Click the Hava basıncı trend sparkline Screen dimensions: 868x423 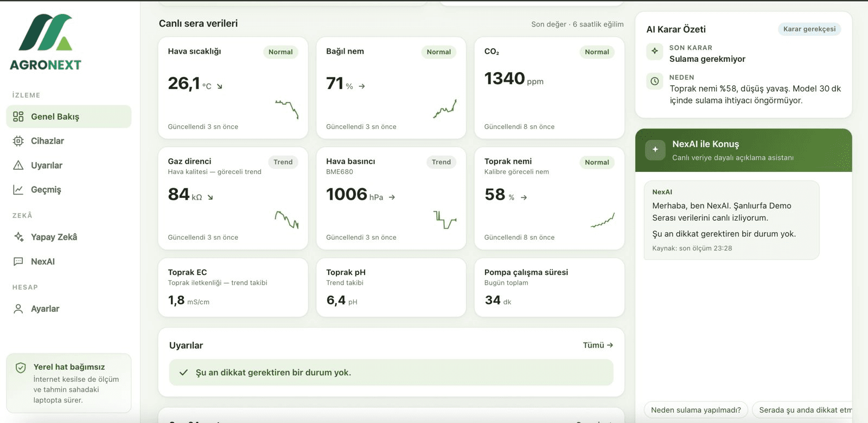tap(445, 219)
